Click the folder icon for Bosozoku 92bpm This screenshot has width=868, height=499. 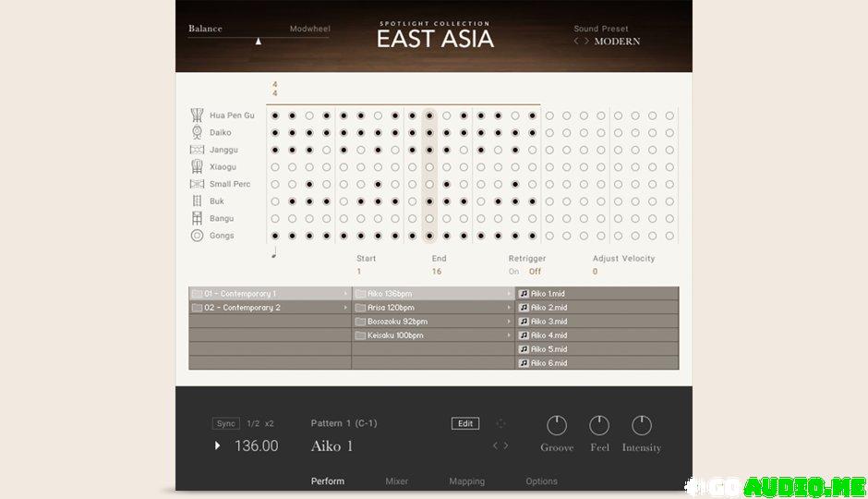click(x=360, y=322)
